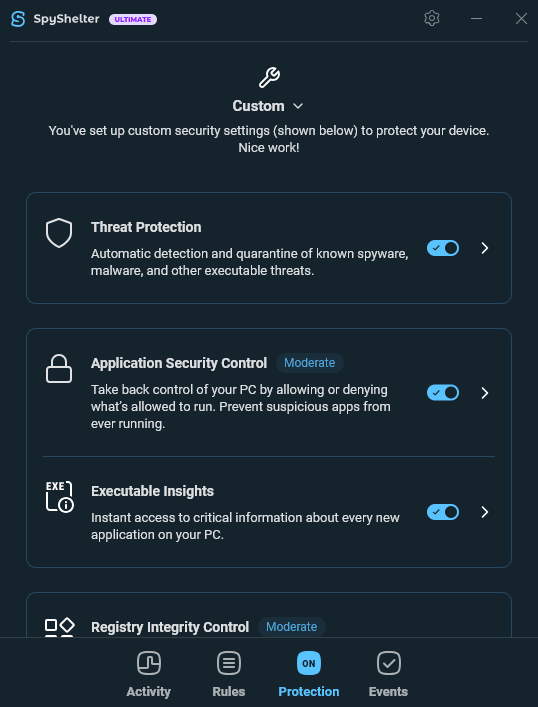
Task: Expand Application Security Control arrow
Action: [485, 393]
